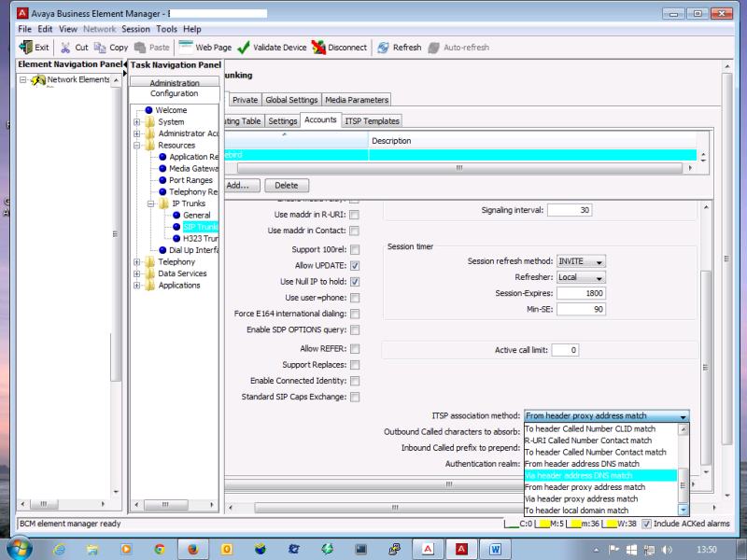Click the Delete button
Viewport: 747px width, 560px height.
(287, 186)
